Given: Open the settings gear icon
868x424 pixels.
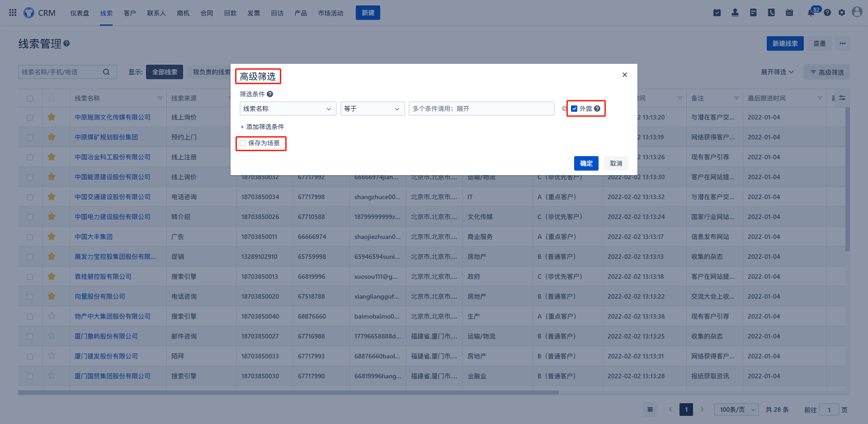Looking at the screenshot, I should (x=842, y=13).
